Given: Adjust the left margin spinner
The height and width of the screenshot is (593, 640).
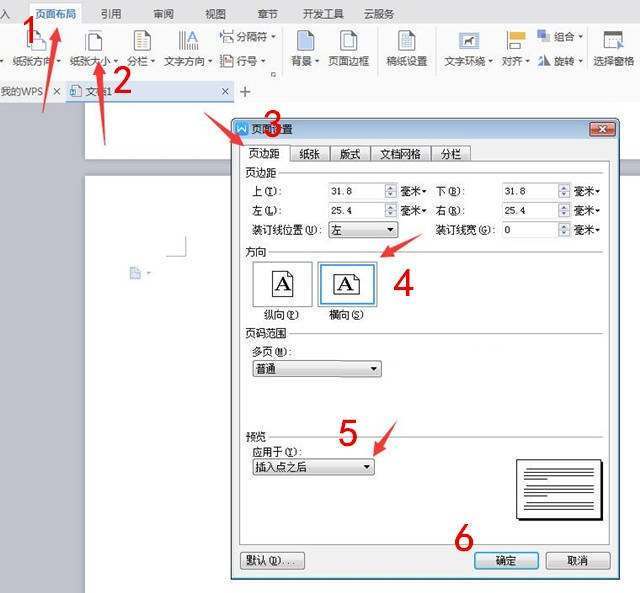Looking at the screenshot, I should pyautogui.click(x=391, y=211).
